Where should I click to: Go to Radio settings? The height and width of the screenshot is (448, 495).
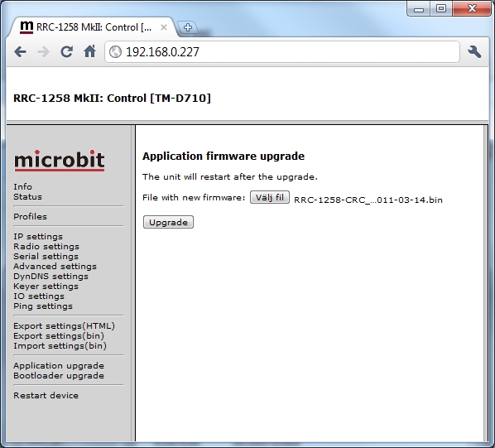(46, 246)
